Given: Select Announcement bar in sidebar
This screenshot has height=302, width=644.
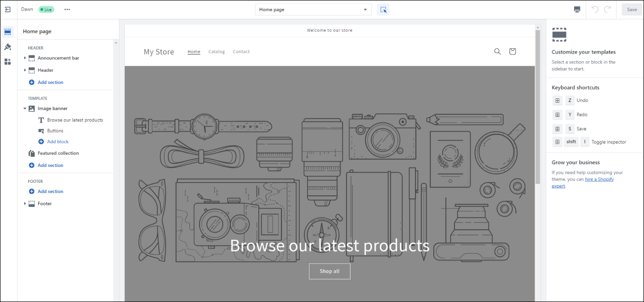Looking at the screenshot, I should click(58, 58).
